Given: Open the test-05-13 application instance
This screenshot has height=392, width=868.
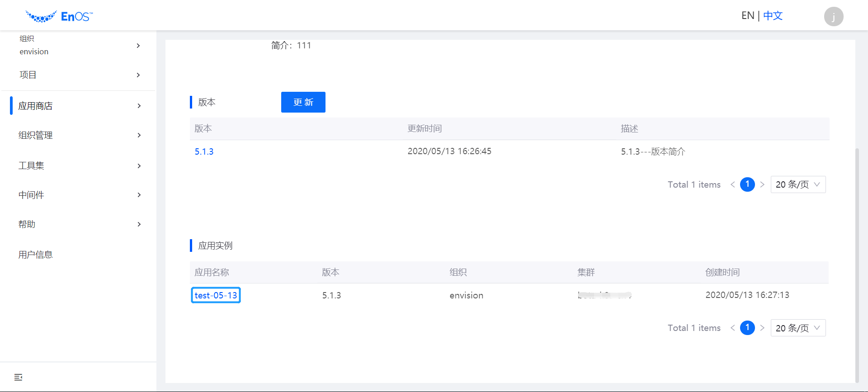Looking at the screenshot, I should pos(216,295).
